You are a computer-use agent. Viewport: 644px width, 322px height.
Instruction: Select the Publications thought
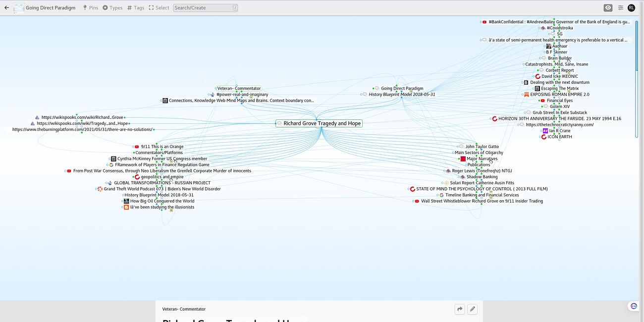(x=479, y=165)
